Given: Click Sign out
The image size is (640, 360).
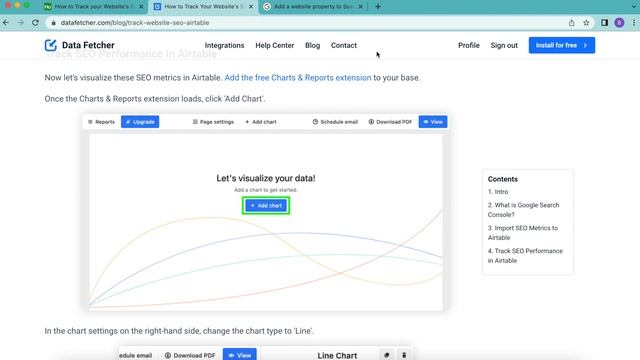Looking at the screenshot, I should (x=504, y=45).
